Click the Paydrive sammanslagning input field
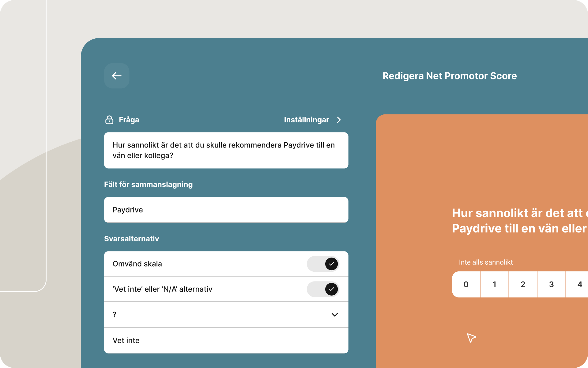 click(x=226, y=210)
